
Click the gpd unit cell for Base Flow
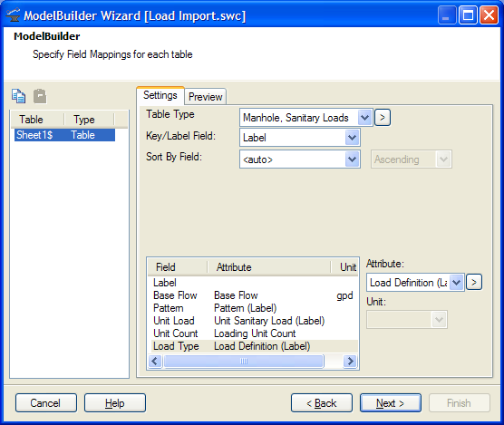pos(344,295)
